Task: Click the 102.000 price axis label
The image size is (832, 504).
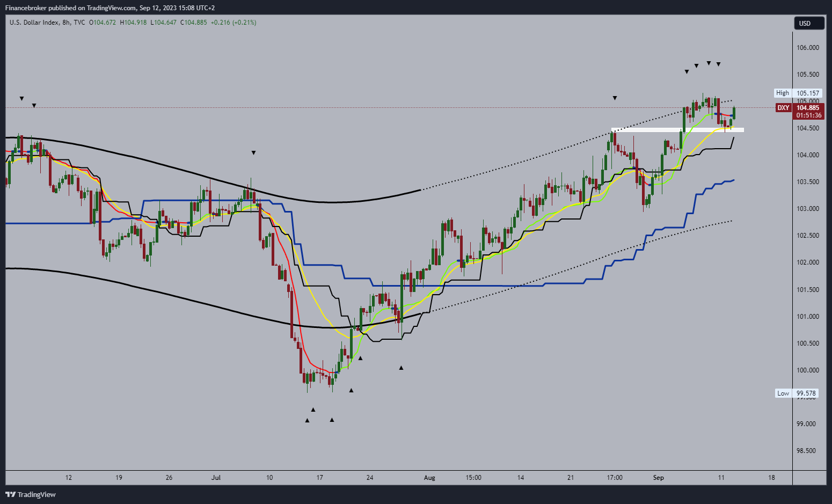Action: [808, 262]
